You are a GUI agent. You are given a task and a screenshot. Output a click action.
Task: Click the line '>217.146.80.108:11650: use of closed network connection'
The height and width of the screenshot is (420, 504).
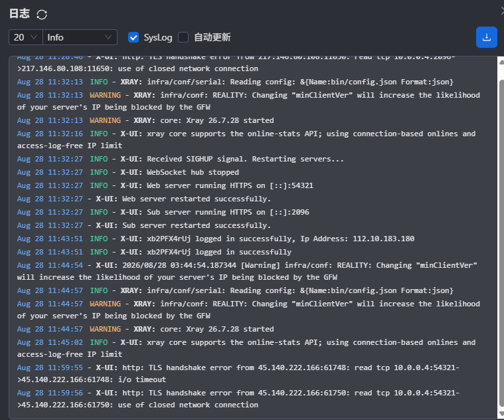137,69
